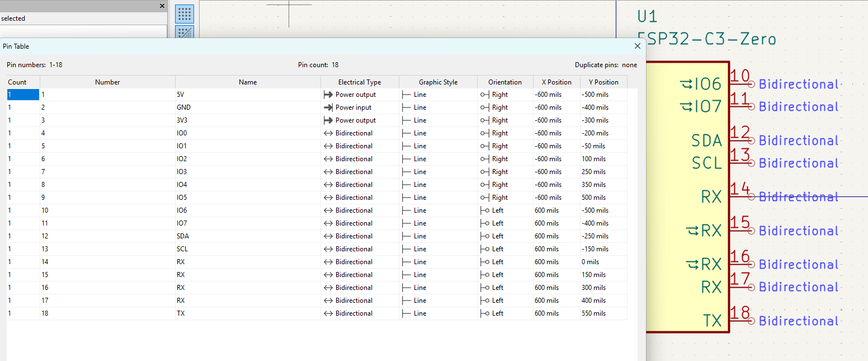This screenshot has width=868, height=361.
Task: Select the IO2 name cell
Action: (248, 159)
